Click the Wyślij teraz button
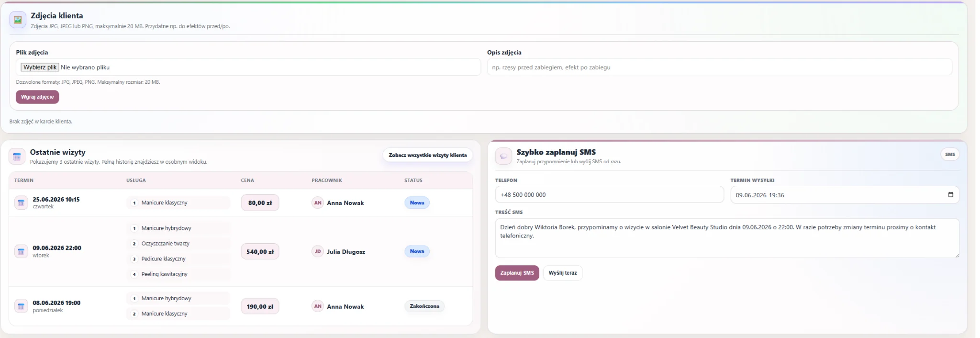 tap(563, 273)
